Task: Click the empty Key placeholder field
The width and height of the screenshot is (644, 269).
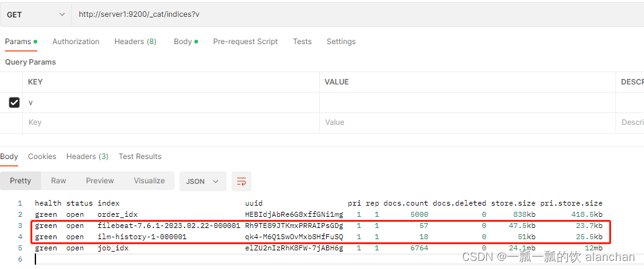Action: pyautogui.click(x=171, y=122)
